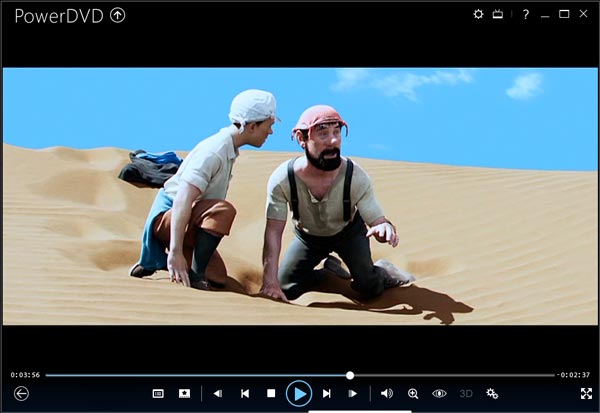Screen dimensions: 600x413
Task: Stop the video playback
Action: tap(271, 393)
